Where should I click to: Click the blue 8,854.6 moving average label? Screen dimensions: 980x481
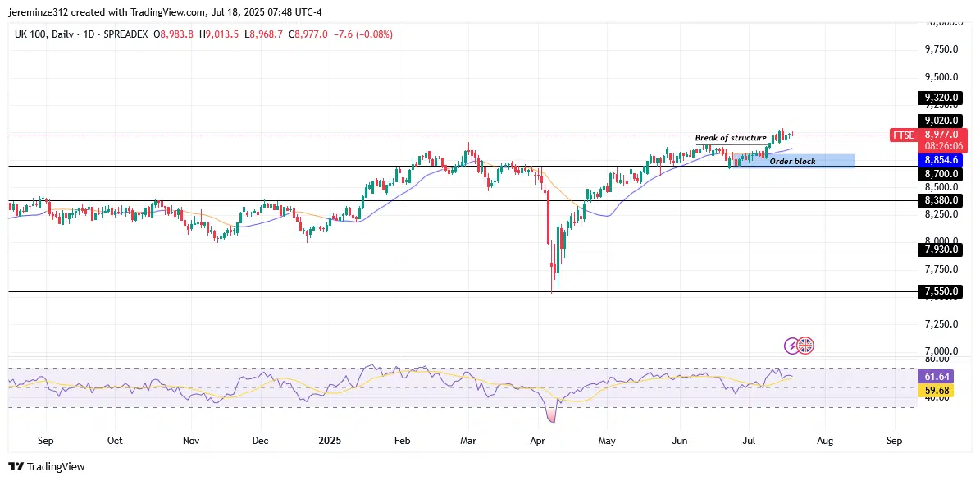tap(941, 160)
